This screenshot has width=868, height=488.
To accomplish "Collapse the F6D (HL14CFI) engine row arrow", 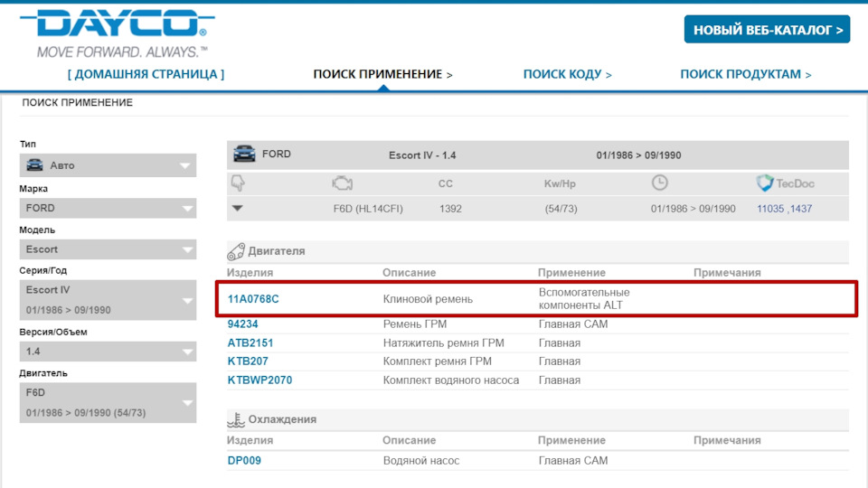I will point(238,209).
